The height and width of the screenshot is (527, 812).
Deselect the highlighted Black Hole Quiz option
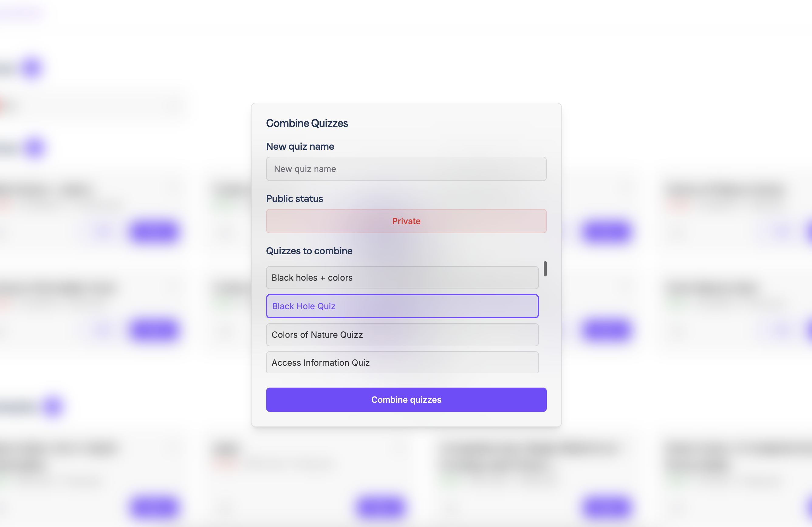(x=402, y=306)
